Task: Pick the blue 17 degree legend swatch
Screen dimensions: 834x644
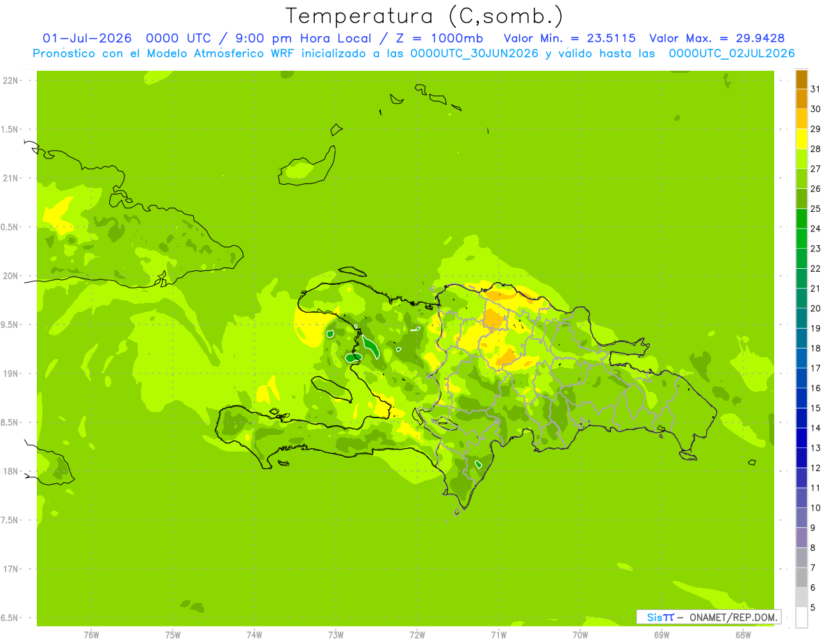Action: click(x=801, y=358)
